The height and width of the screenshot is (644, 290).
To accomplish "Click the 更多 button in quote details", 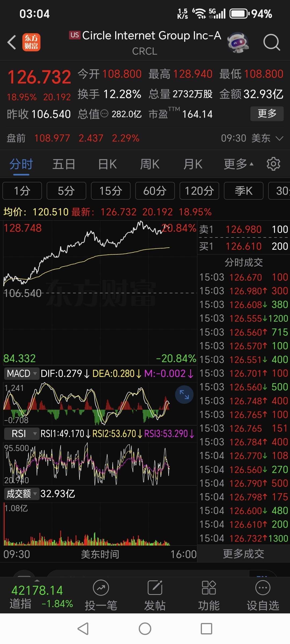I will tap(267, 114).
